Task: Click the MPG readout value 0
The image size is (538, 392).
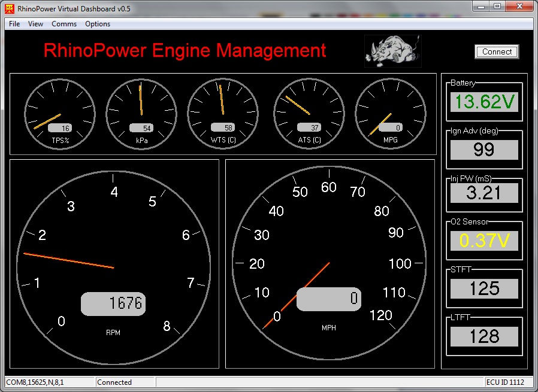Action: [x=391, y=127]
